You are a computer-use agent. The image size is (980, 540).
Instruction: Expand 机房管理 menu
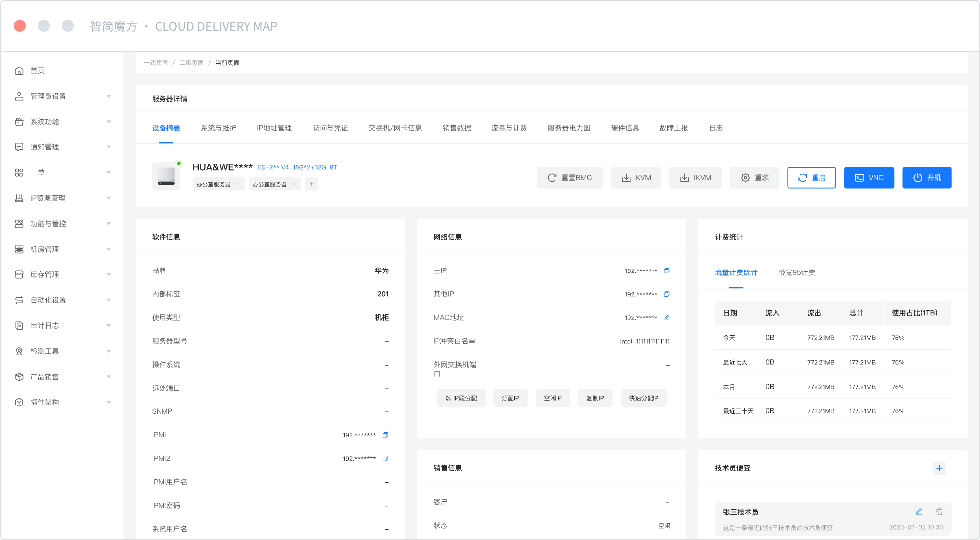point(62,249)
